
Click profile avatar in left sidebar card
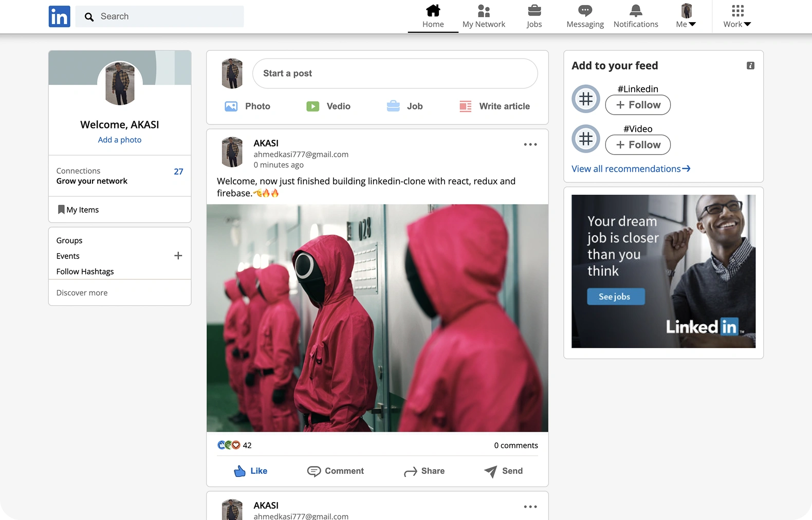tap(120, 83)
